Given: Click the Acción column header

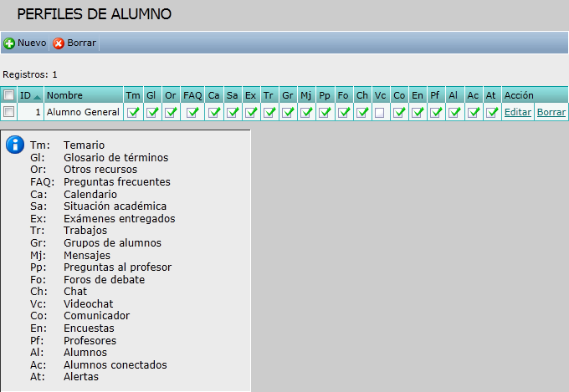Looking at the screenshot, I should [535, 95].
